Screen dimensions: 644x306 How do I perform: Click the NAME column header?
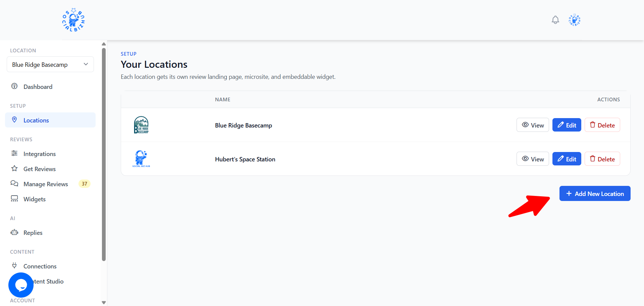tap(223, 100)
